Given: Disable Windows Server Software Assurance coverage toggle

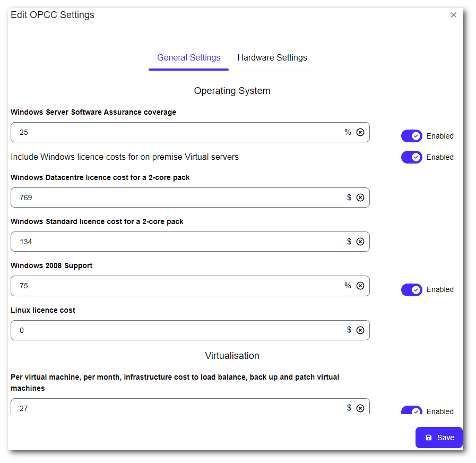Looking at the screenshot, I should pos(411,136).
